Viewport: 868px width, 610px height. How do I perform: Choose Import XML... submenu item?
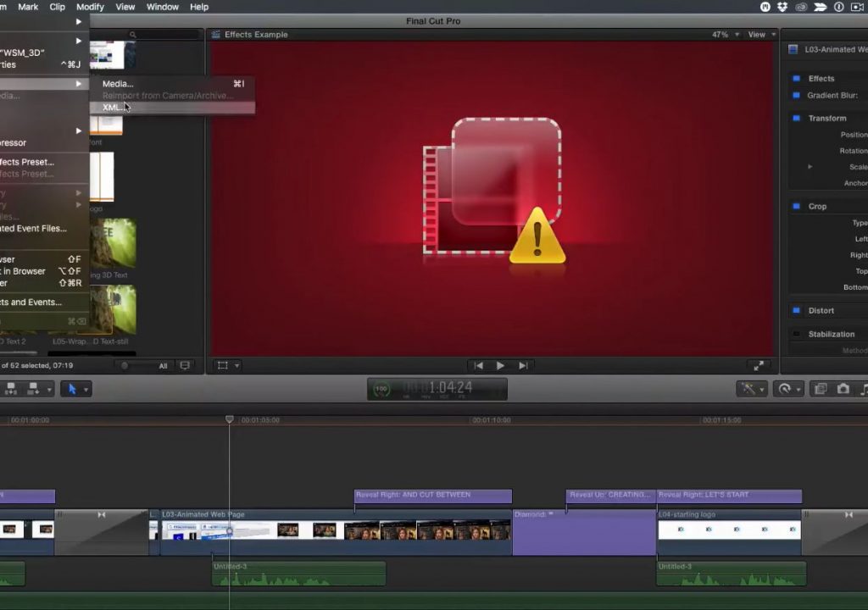[x=172, y=108]
